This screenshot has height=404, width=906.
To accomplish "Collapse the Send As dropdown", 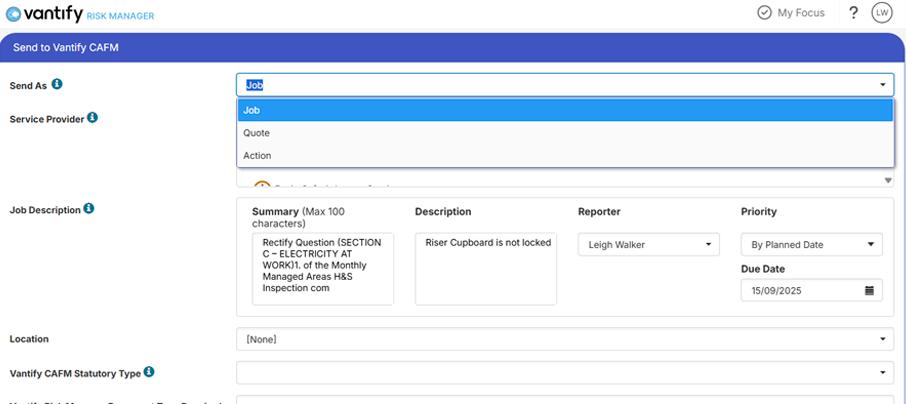I will (x=883, y=85).
